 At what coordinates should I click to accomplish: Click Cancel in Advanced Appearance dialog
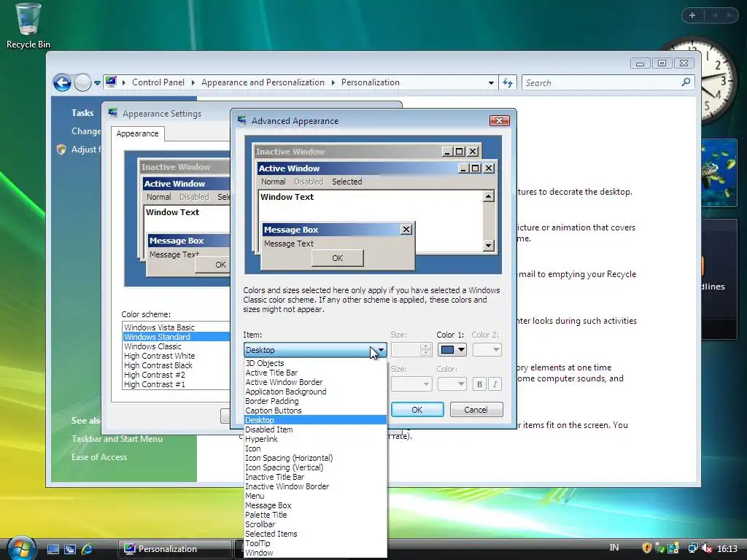click(476, 410)
